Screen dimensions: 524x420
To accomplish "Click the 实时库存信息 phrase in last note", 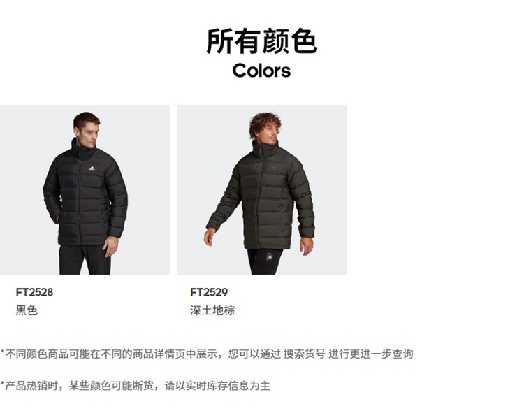I will (217, 386).
